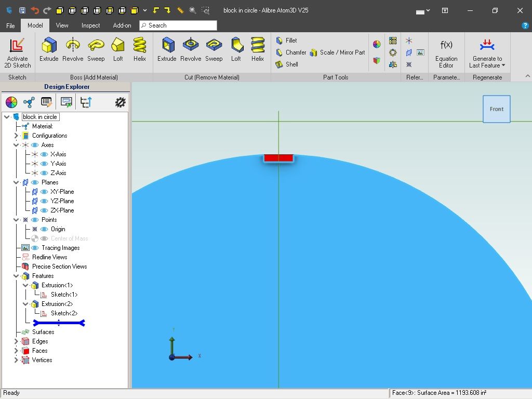Open the Add-on ribbon tab
The width and height of the screenshot is (532, 399).
122,25
